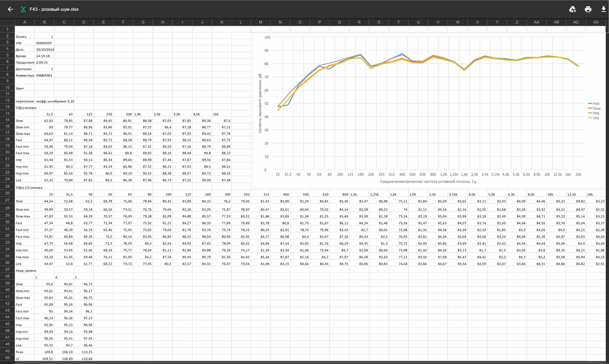Image resolution: width=609 pixels, height=364 pixels.
Task: Download the xlsx file
Action: click(x=603, y=9)
